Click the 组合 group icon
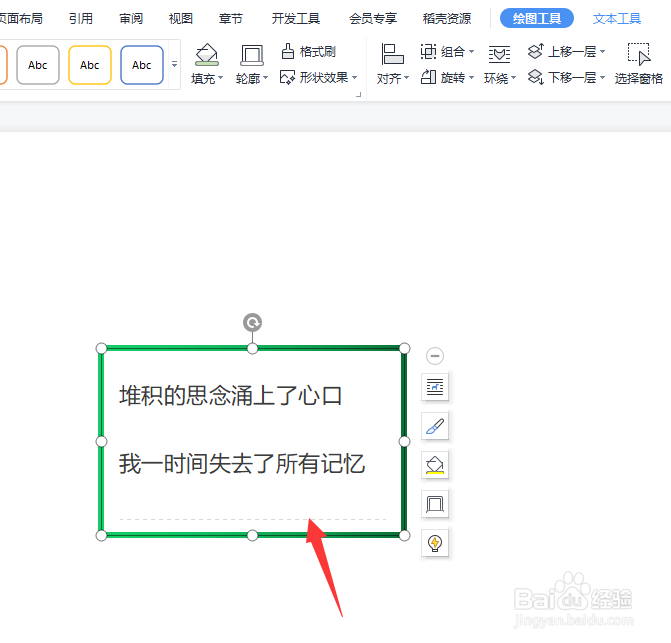671x643 pixels. [x=428, y=52]
